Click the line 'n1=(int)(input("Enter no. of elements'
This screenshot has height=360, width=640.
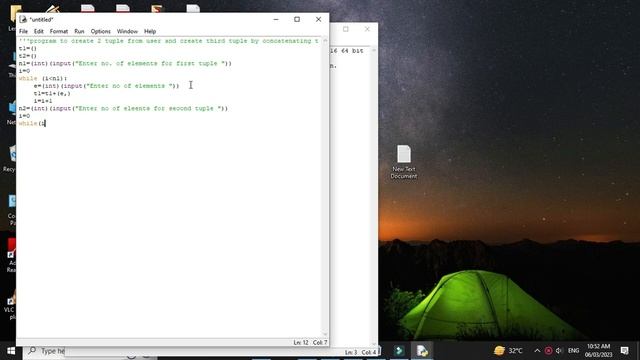(125, 63)
